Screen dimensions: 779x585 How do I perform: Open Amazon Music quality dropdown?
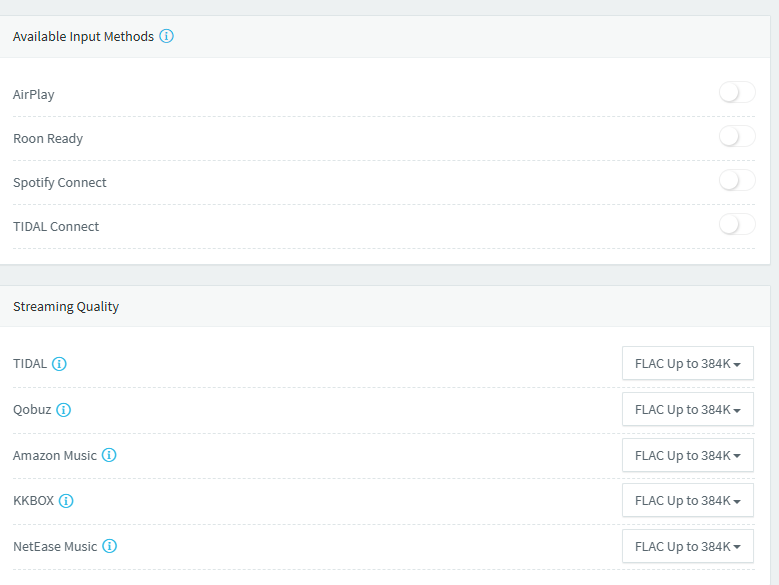pyautogui.click(x=687, y=455)
